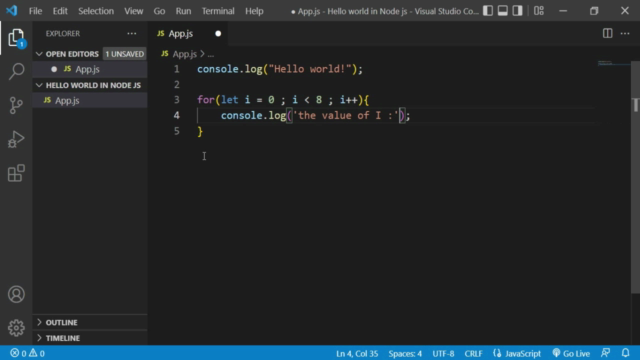Click the for keyword on line 3

tap(206, 100)
